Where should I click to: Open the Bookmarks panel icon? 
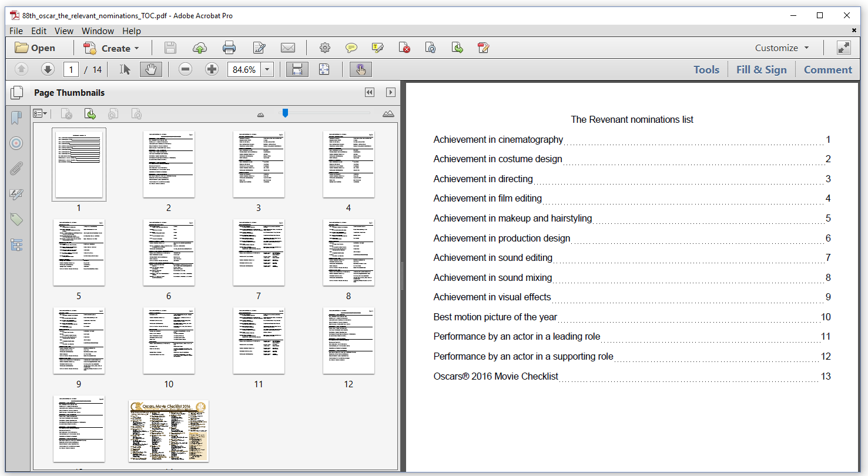16,118
